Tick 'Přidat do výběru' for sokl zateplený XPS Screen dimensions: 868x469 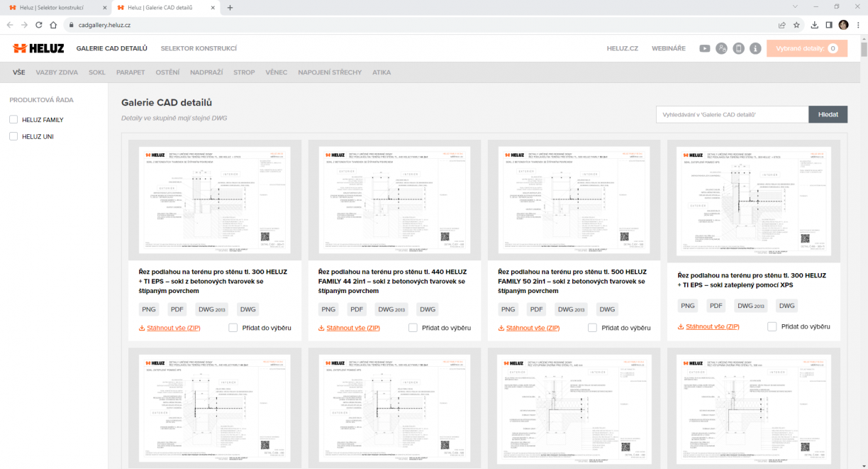tap(772, 326)
